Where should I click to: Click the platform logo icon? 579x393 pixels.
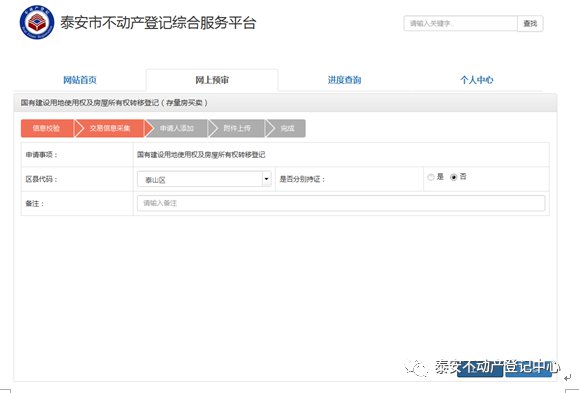37,22
